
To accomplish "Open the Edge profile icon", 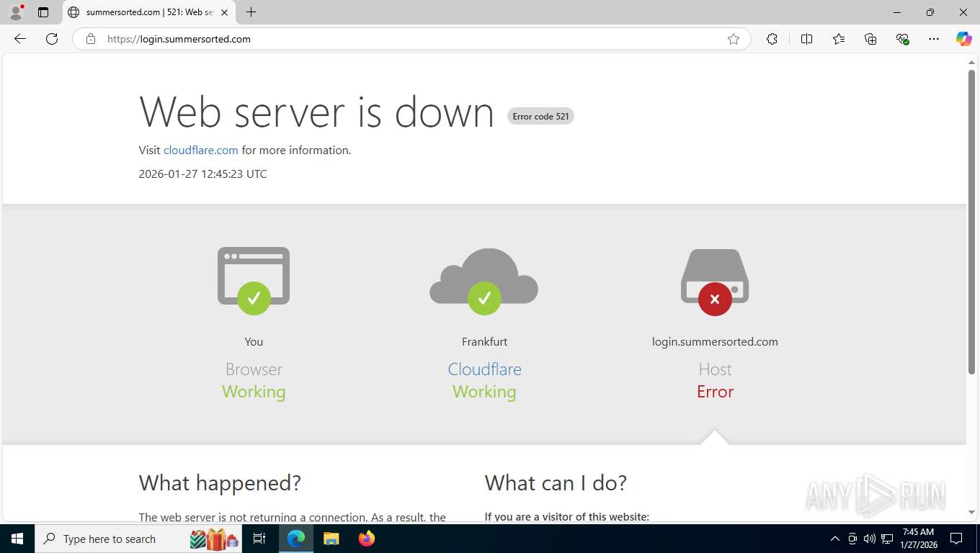I will (16, 12).
